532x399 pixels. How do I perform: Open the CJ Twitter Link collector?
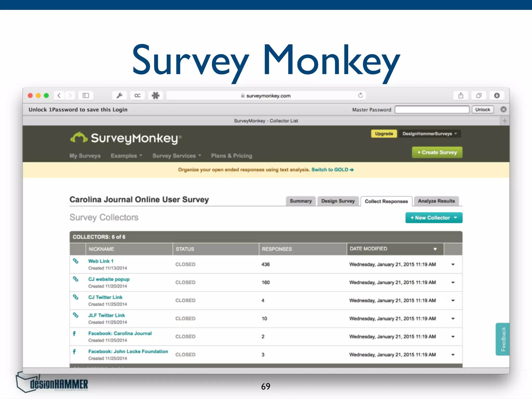coord(105,297)
